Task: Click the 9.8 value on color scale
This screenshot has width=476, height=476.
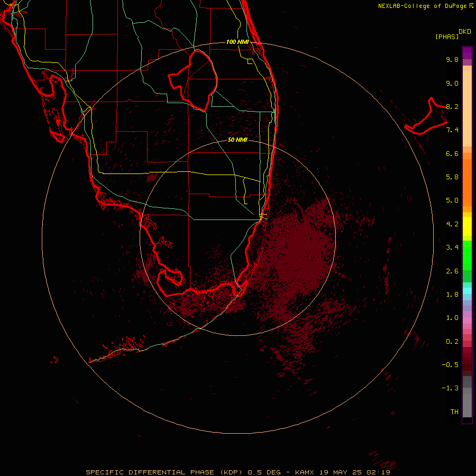Action: click(x=452, y=59)
